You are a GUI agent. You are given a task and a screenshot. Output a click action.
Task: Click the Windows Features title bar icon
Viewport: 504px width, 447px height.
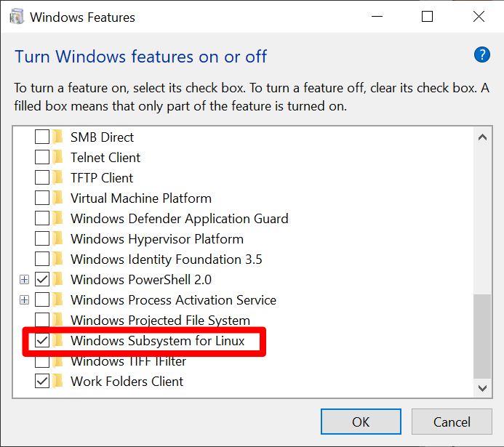click(x=16, y=17)
